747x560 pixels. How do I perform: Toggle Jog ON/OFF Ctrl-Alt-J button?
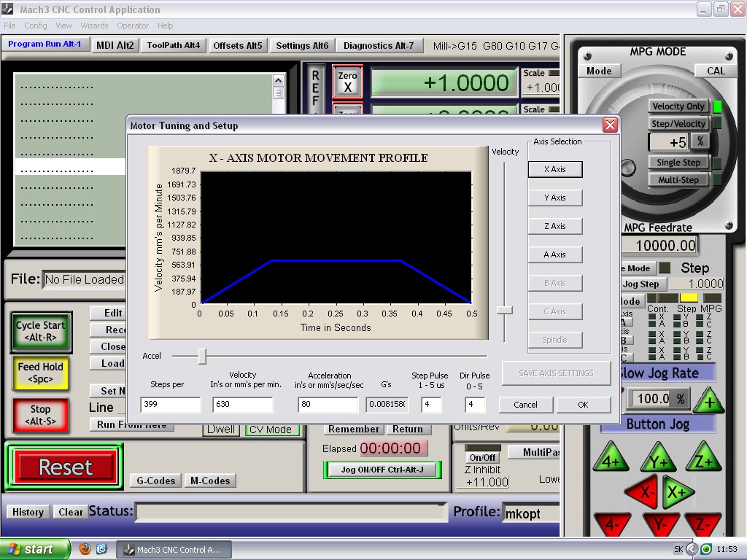click(x=382, y=470)
